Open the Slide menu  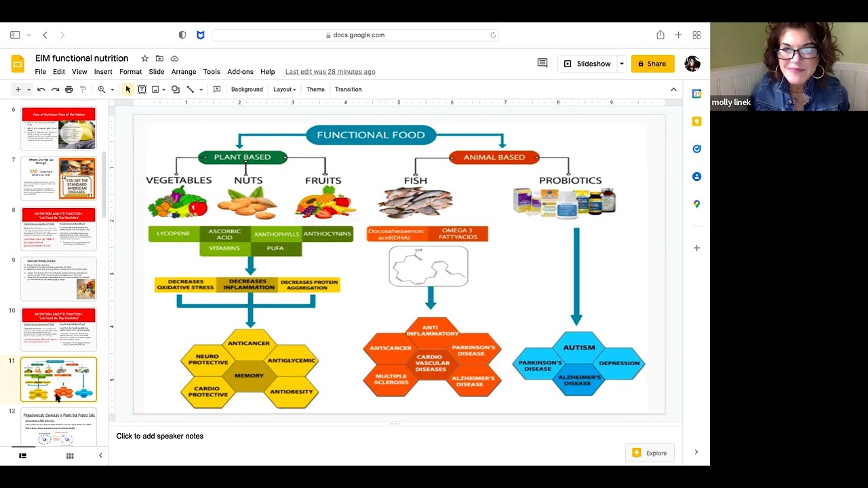(157, 72)
